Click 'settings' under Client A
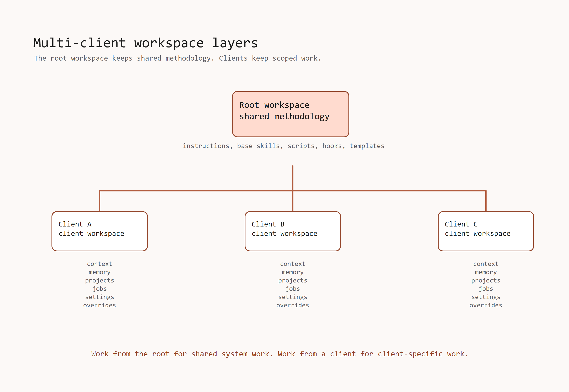This screenshot has width=569, height=392. 100,297
